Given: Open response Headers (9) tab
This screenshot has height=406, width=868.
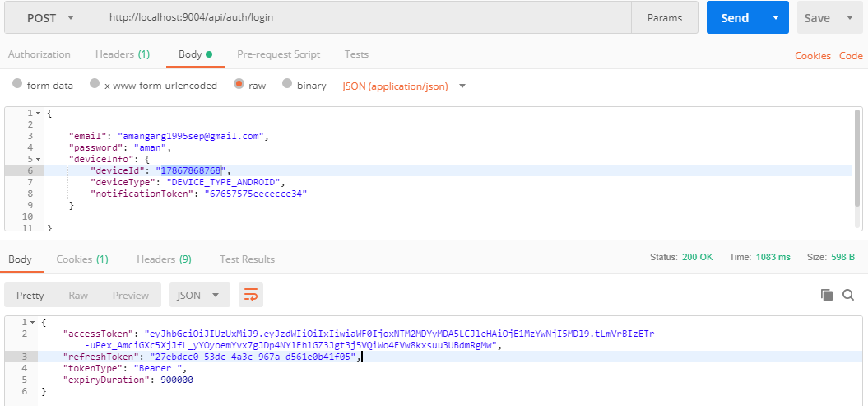Looking at the screenshot, I should pyautogui.click(x=164, y=259).
